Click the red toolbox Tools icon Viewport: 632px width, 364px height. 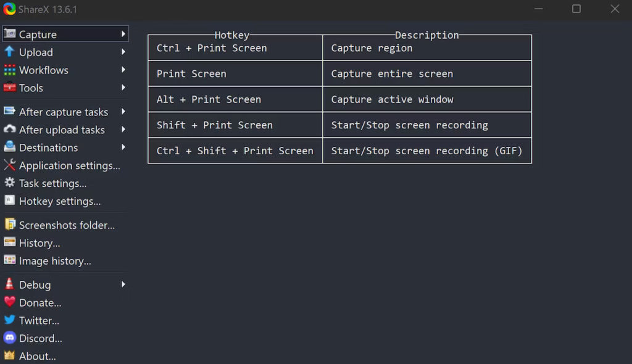9,88
